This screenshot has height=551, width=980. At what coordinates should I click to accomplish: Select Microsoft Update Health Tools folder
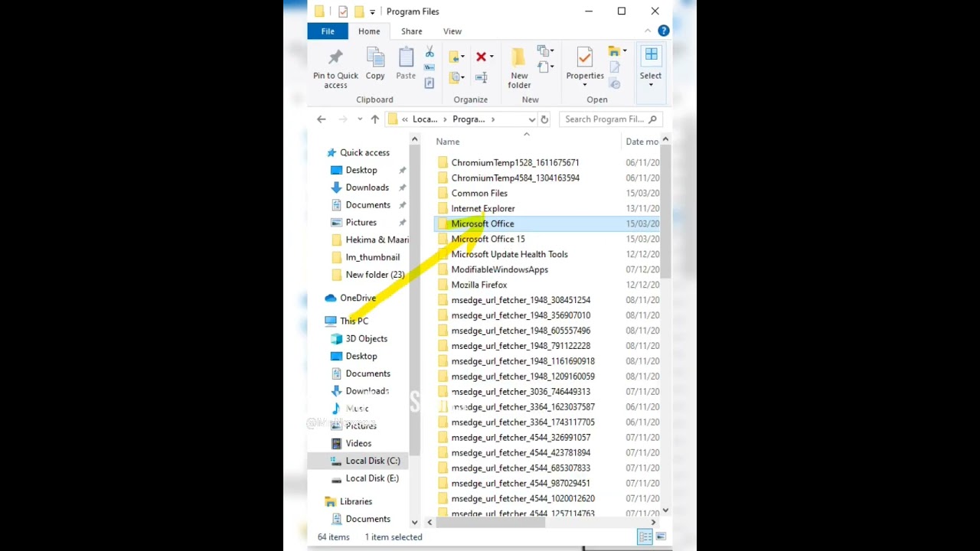click(x=509, y=254)
